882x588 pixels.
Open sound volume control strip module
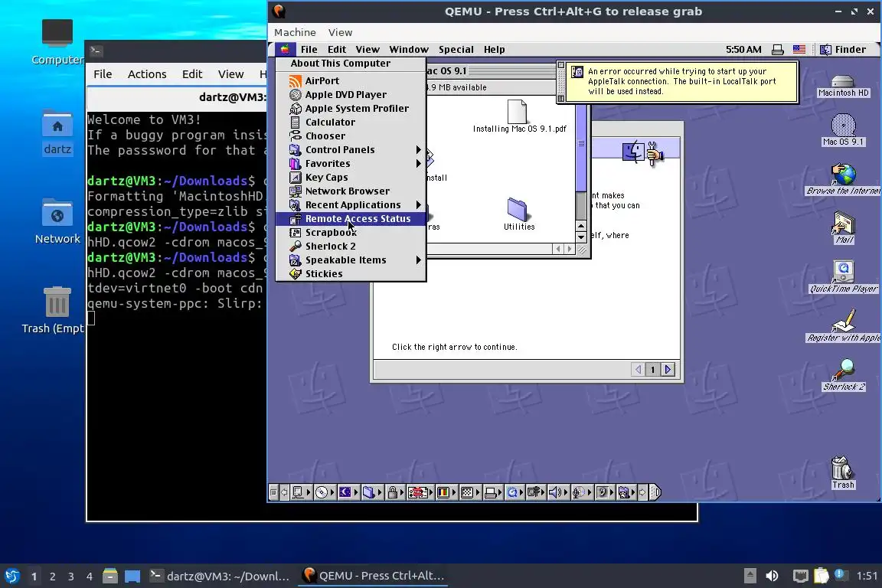[559, 492]
